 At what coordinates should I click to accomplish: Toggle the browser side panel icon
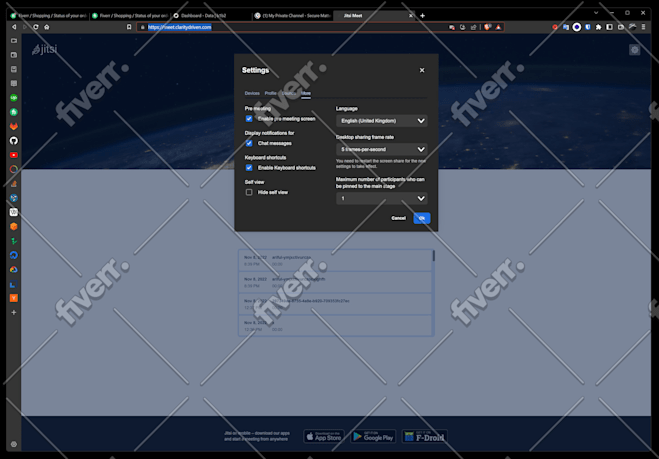[609, 27]
